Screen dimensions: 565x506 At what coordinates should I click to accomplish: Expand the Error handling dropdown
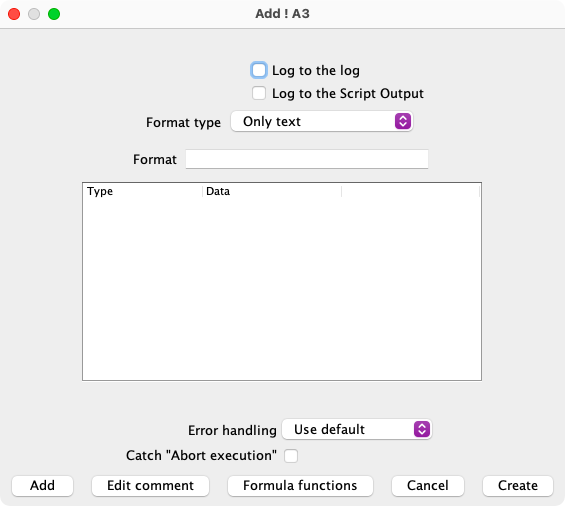pos(356,429)
